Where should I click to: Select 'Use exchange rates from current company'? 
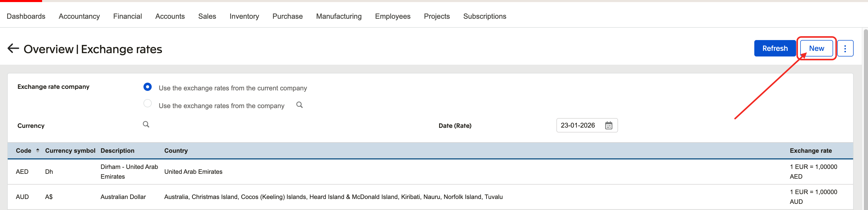(x=148, y=87)
